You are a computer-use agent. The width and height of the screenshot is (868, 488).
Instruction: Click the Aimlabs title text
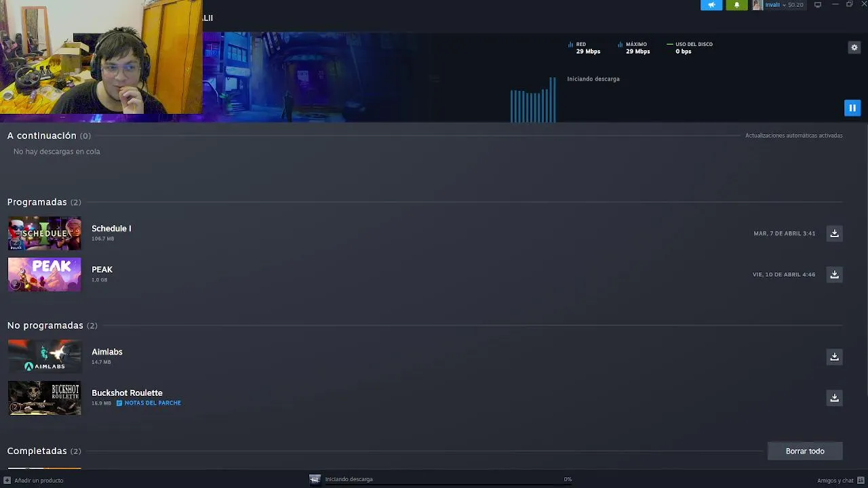107,352
